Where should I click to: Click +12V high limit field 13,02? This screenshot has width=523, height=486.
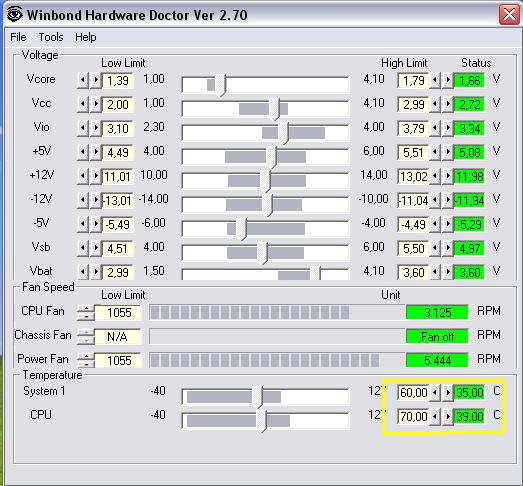(x=413, y=176)
